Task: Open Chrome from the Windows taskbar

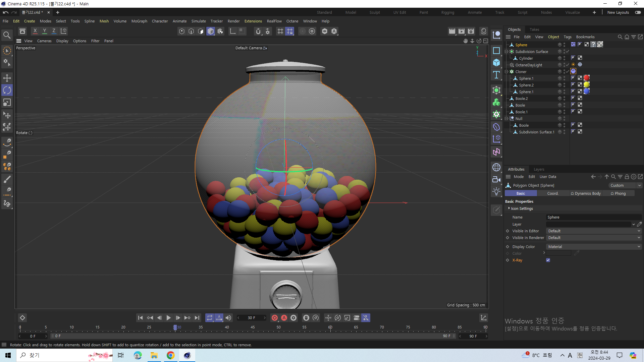Action: tap(171, 355)
